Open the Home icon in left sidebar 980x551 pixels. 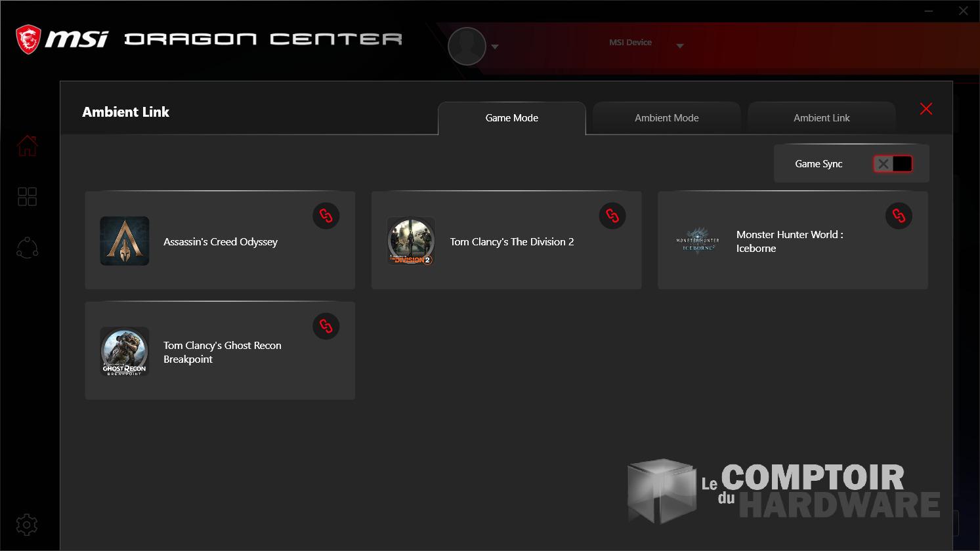(x=27, y=146)
